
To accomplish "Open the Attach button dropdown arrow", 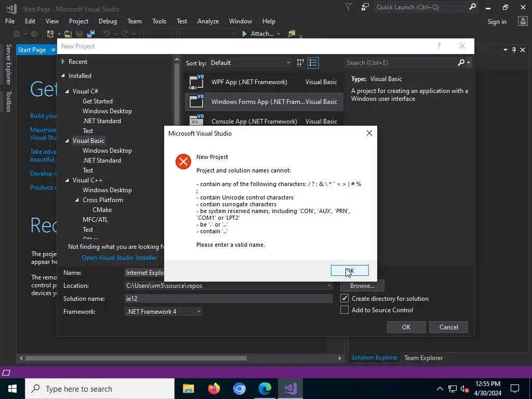I will point(278,34).
